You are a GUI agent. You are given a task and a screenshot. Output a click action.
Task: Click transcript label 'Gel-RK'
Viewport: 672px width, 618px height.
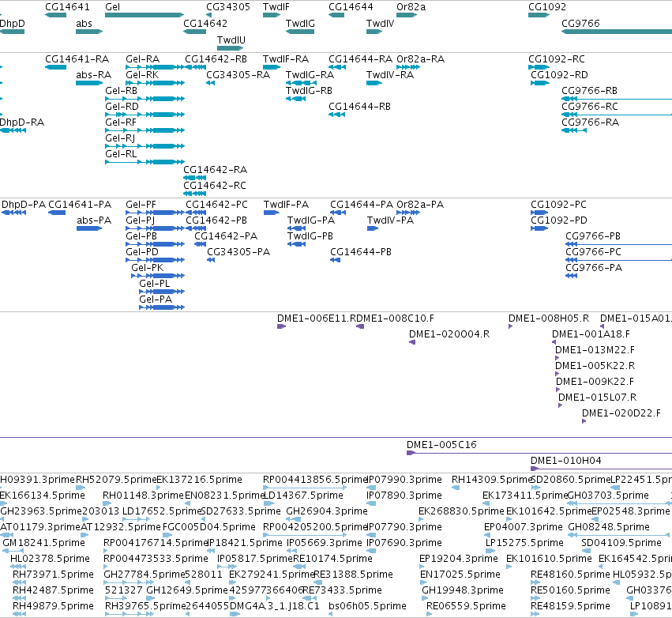point(142,75)
